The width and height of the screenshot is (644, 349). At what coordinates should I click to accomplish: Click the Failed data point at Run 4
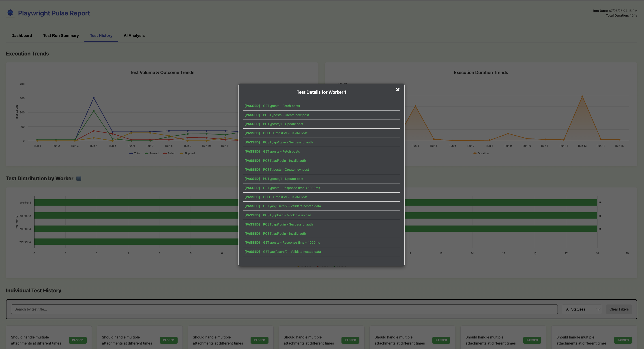(94, 131)
